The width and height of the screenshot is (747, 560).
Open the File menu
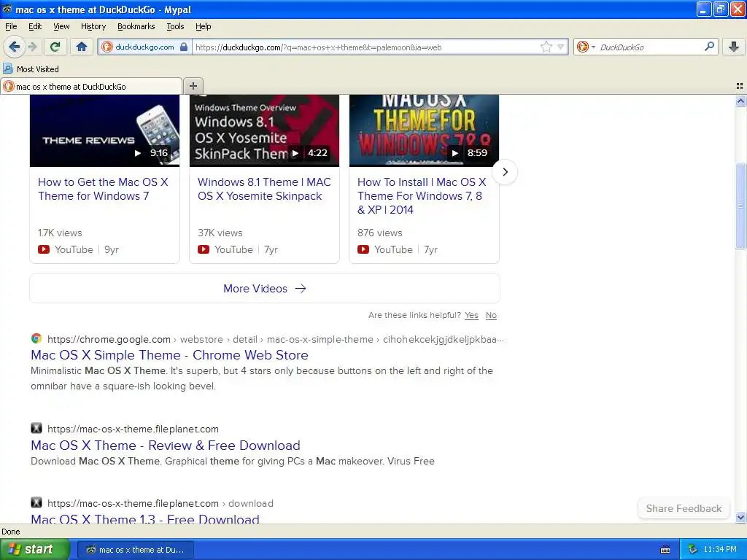pyautogui.click(x=11, y=26)
